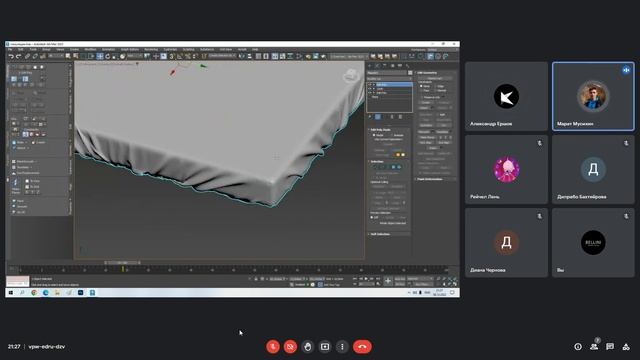Select Vertex sub-object level icon

coord(374,167)
